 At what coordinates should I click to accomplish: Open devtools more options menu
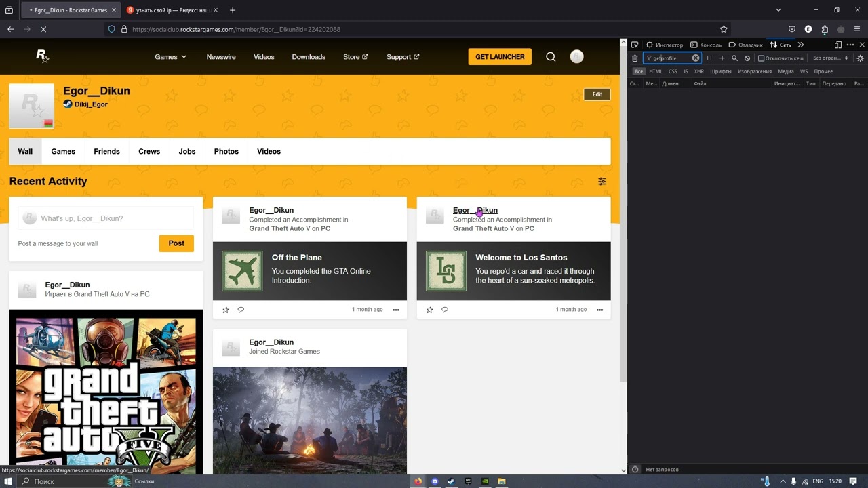[850, 45]
